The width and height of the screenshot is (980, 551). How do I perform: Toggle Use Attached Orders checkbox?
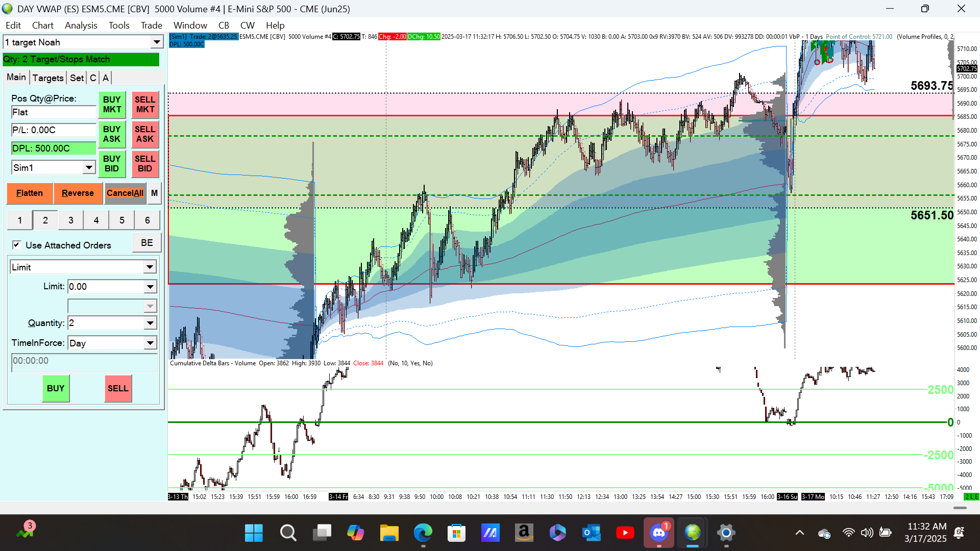click(17, 245)
